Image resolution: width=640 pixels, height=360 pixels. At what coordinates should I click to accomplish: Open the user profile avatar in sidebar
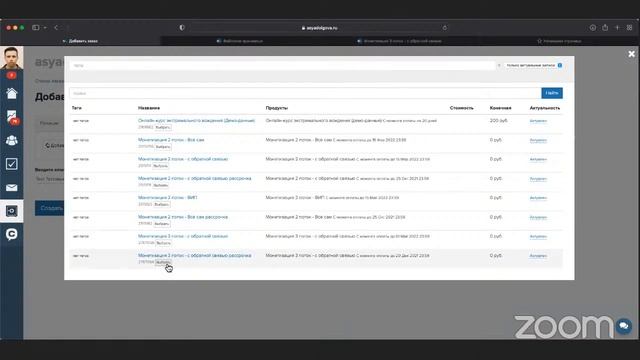pyautogui.click(x=11, y=58)
